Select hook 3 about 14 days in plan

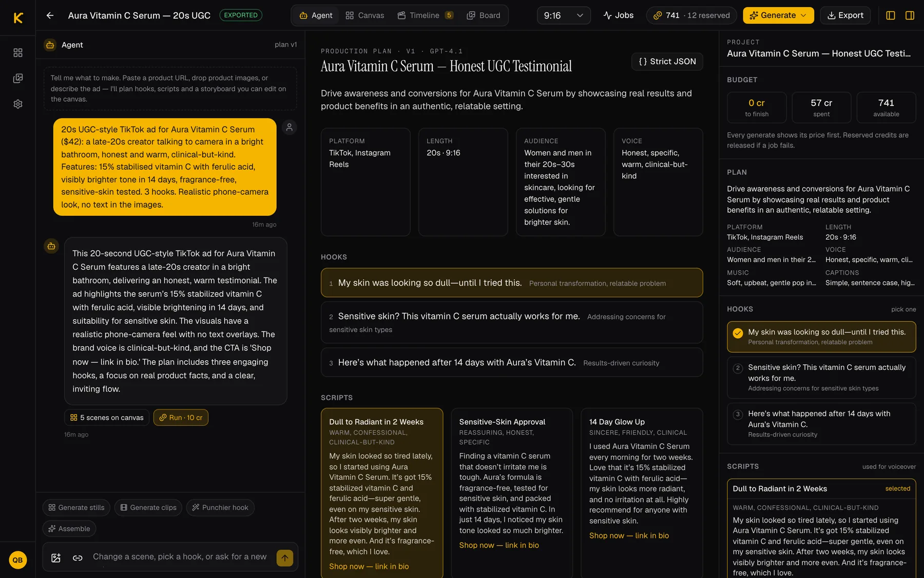(x=512, y=362)
